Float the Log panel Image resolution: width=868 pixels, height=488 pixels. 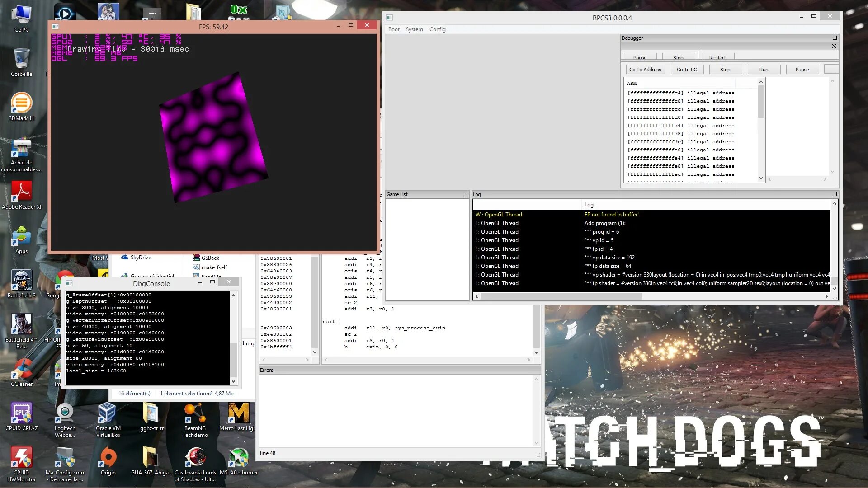click(835, 194)
